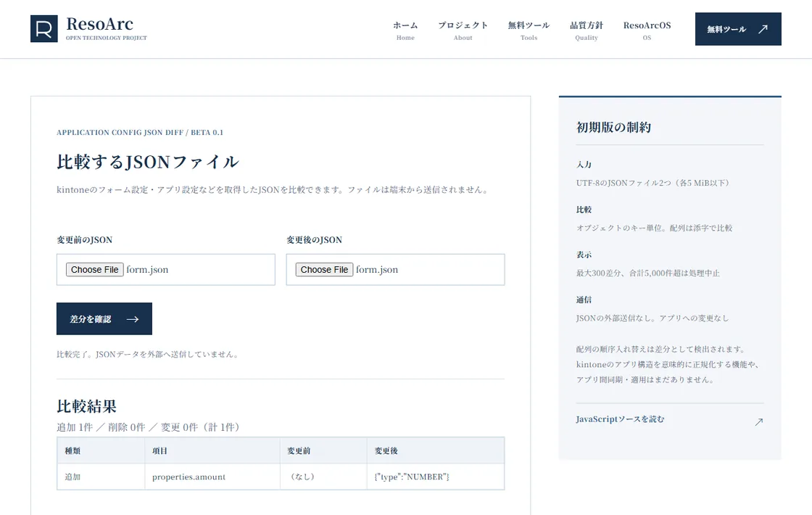Click the dark 無料ツール header button

pos(738,29)
